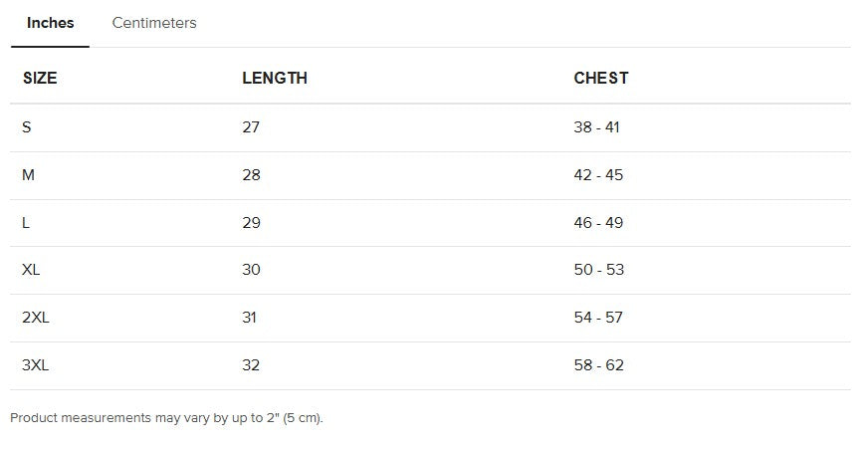Viewport: 868px width, 449px height.
Task: Switch to the Centimeters tab
Action: pyautogui.click(x=154, y=23)
